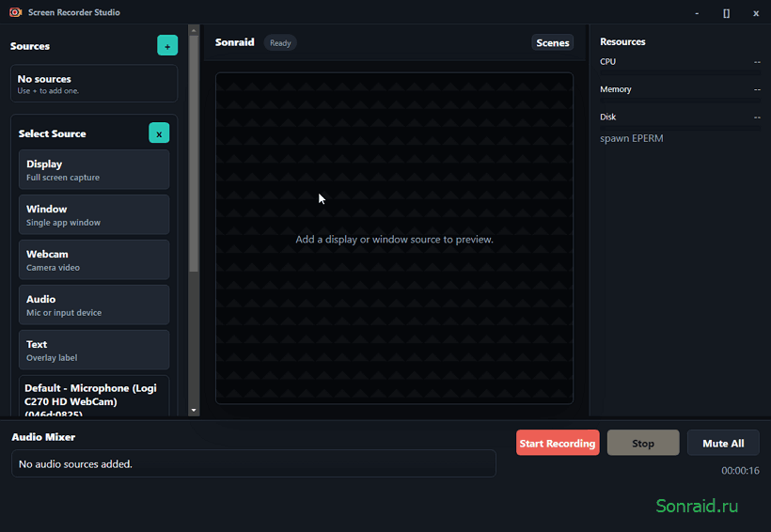Screen dimensions: 771x532
Task: Click the Sonraid title text
Action: (x=234, y=42)
